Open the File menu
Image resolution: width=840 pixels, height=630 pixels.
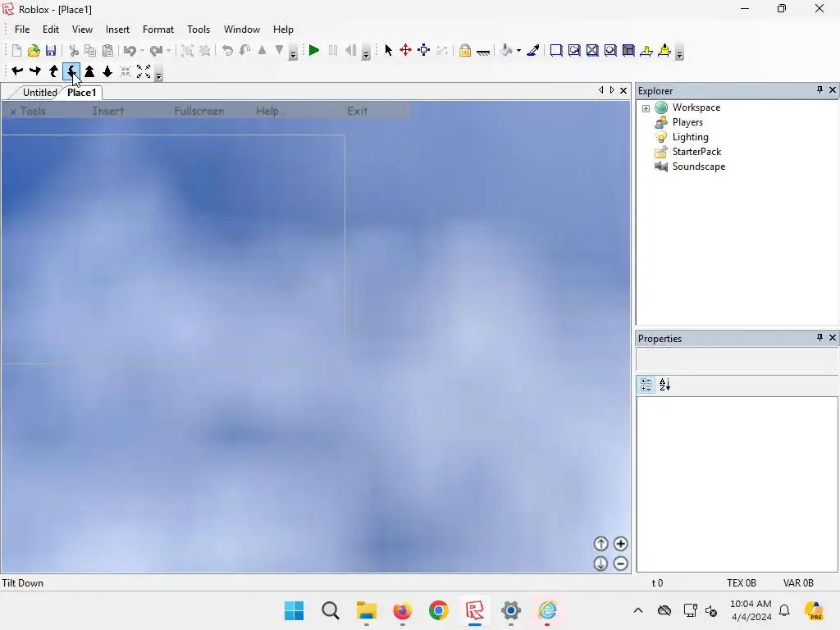(22, 30)
